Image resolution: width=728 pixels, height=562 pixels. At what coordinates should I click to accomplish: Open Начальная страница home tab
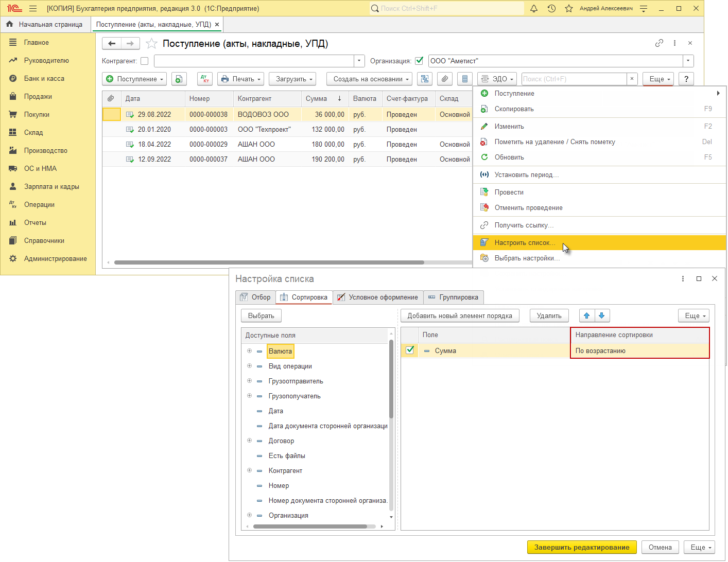coord(45,24)
